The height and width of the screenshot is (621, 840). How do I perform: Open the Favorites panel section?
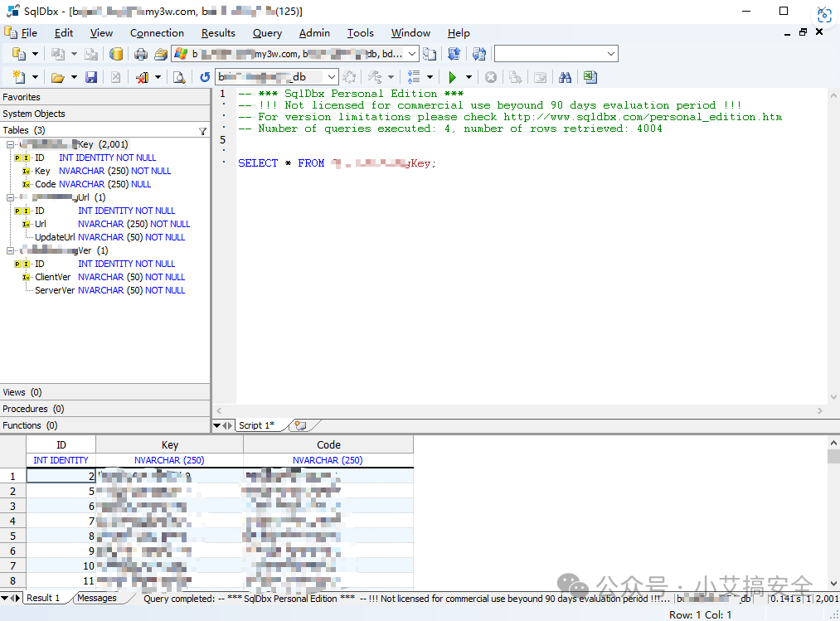point(105,97)
